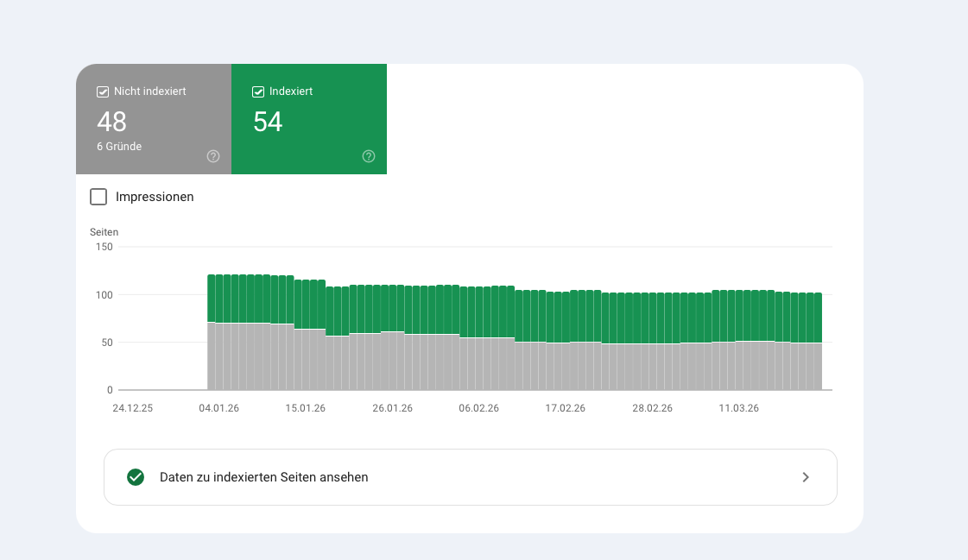Select the rightmost bar in the chart

coord(817,341)
